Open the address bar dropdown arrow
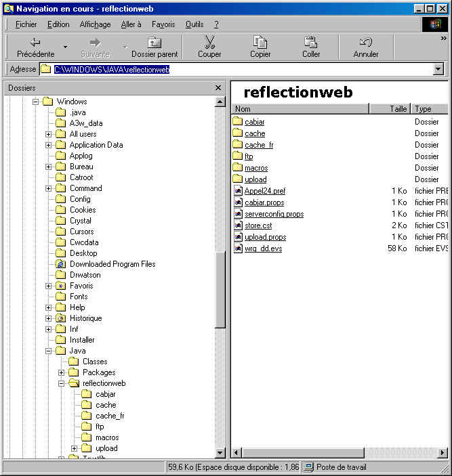The height and width of the screenshot is (476, 452). (x=438, y=69)
